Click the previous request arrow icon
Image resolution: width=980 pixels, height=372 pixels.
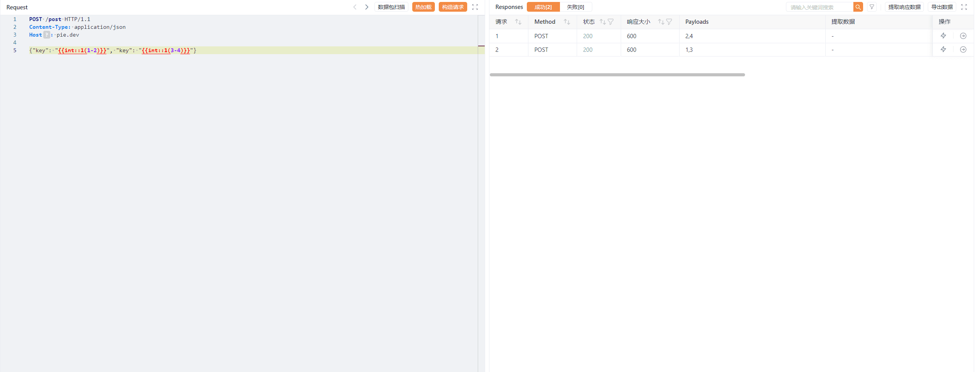355,7
